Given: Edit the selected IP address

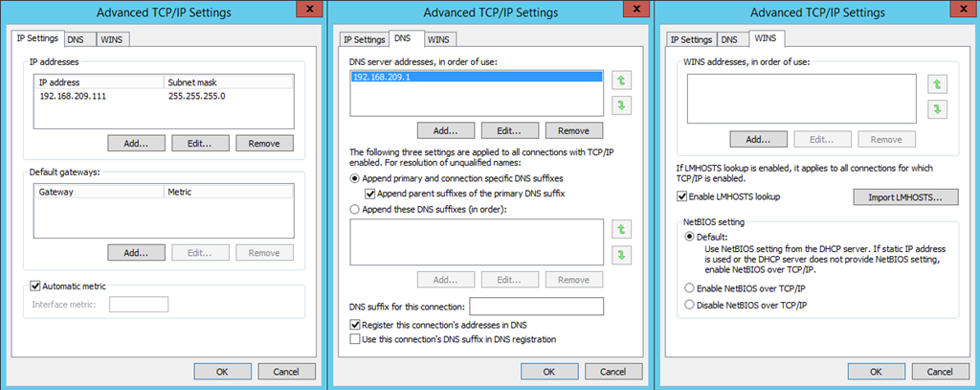Looking at the screenshot, I should tap(200, 144).
